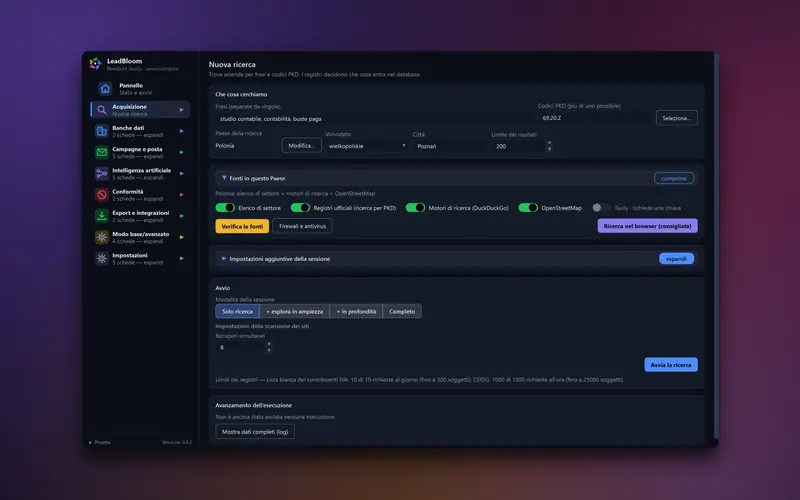Start with Avvia la ricerca button

click(671, 365)
